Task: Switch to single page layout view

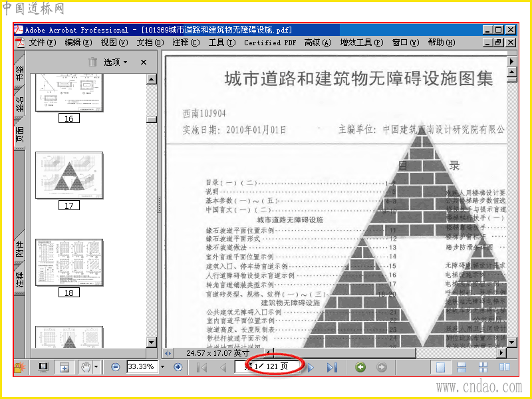Action: point(440,367)
